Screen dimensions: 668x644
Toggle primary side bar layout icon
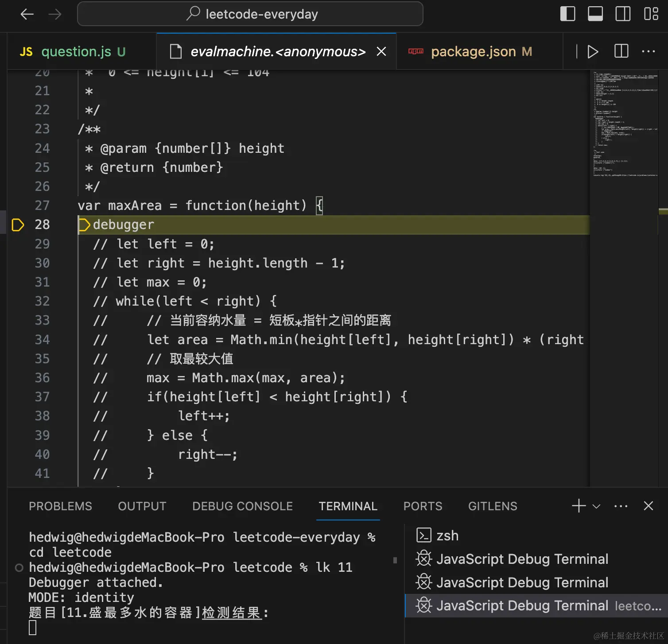point(567,14)
